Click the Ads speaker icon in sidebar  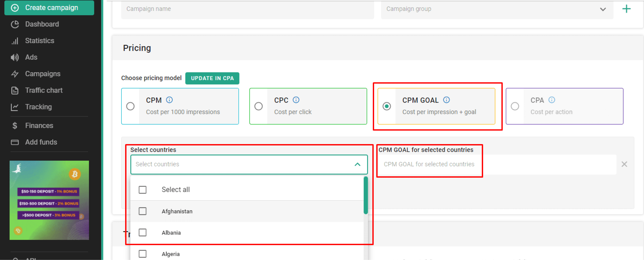point(15,57)
